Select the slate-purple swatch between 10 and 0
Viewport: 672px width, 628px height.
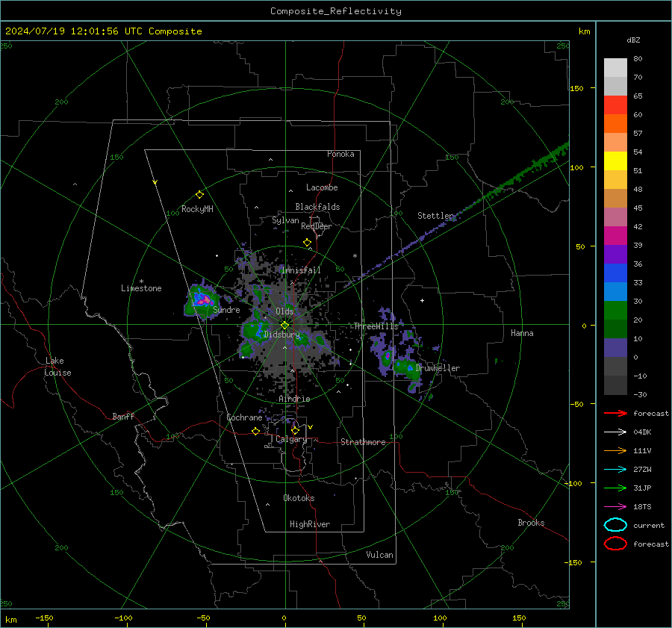click(615, 347)
